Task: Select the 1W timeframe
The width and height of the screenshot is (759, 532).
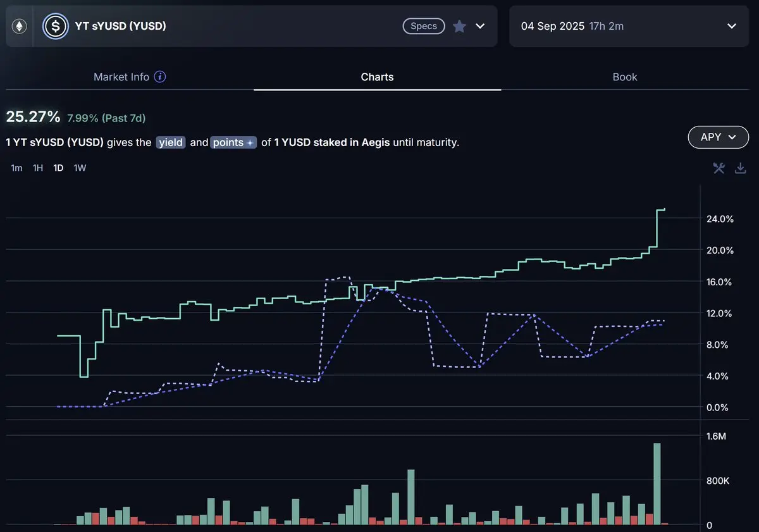Action: tap(80, 168)
